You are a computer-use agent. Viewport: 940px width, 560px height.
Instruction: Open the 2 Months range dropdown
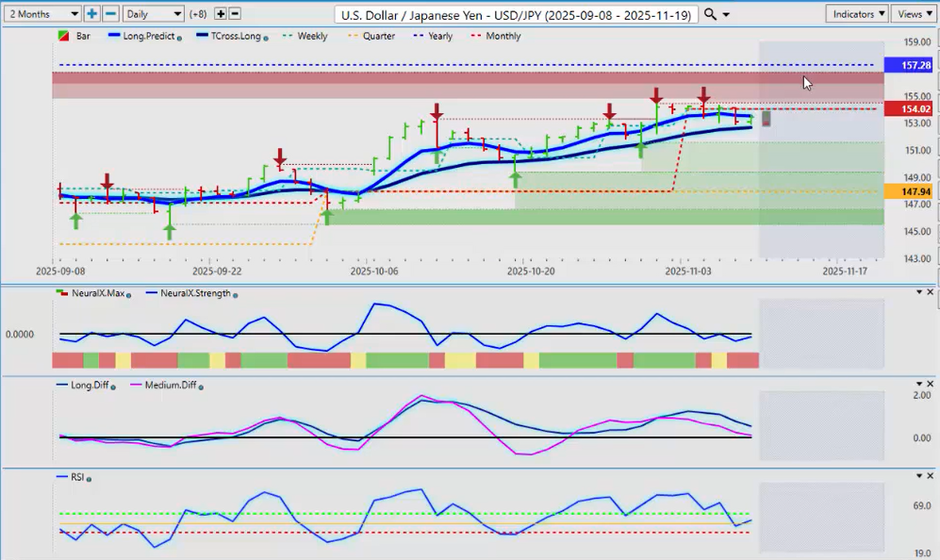tap(41, 14)
